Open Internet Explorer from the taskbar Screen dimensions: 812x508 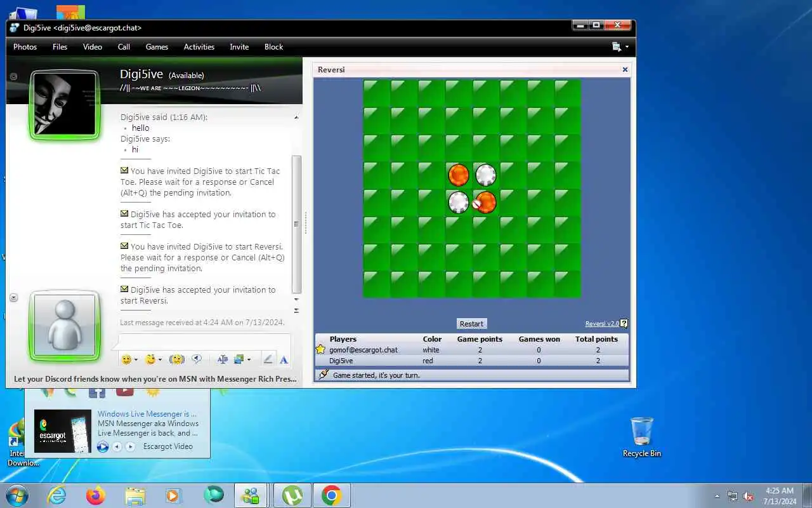click(57, 495)
